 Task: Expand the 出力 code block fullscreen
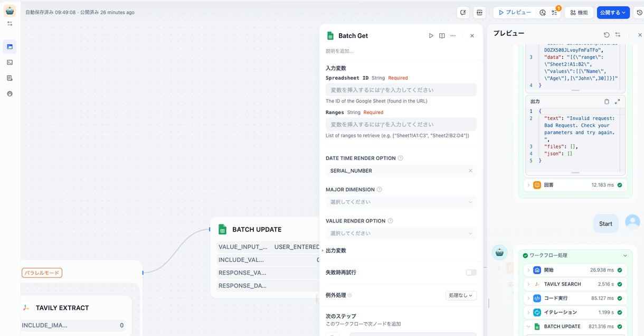point(617,101)
